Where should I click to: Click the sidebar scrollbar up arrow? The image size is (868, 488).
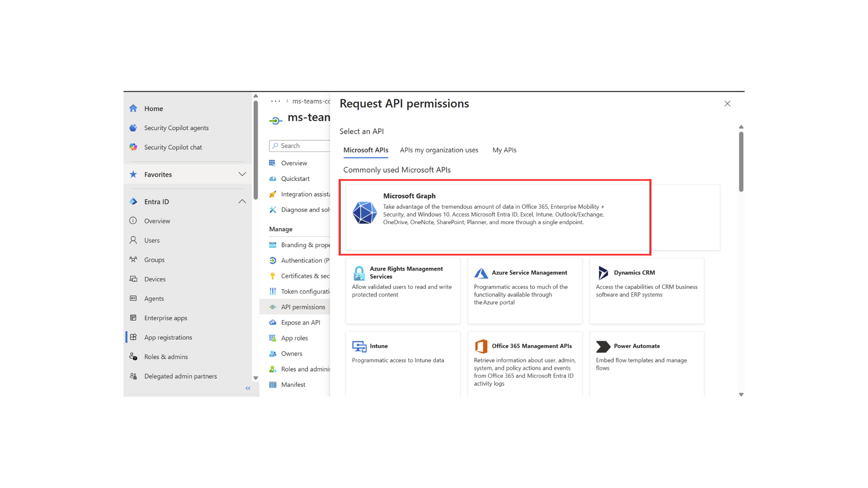[x=256, y=96]
